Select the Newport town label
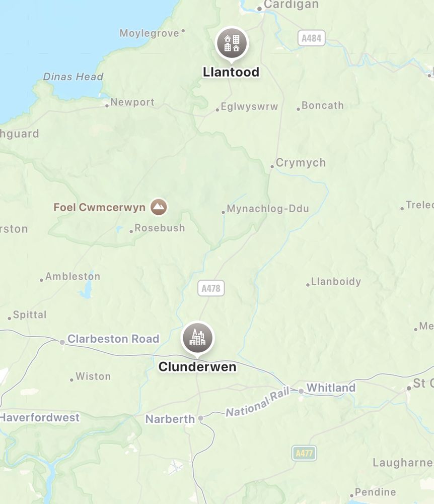 pos(132,102)
